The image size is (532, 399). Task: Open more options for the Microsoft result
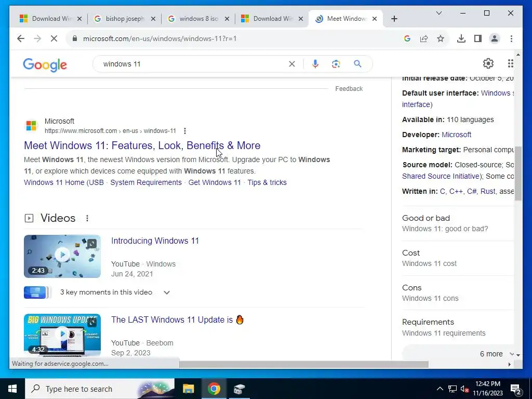(x=184, y=131)
